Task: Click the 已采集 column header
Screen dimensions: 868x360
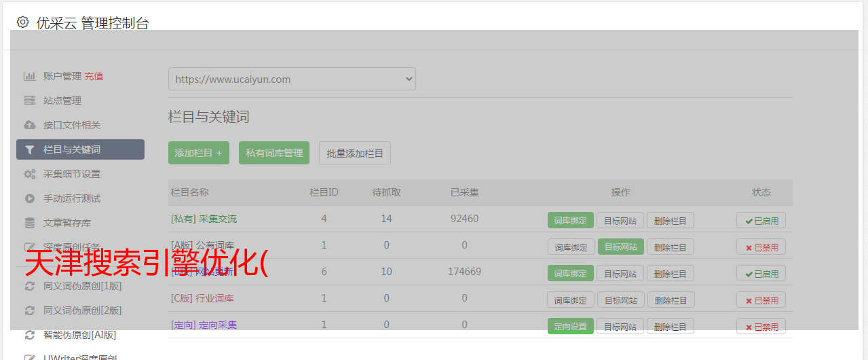Action: tap(465, 192)
